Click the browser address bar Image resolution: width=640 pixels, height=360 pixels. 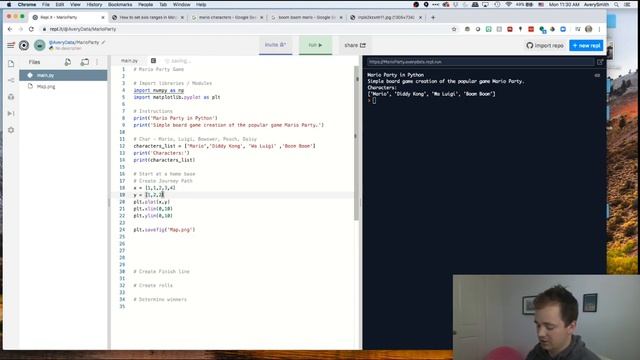pos(245,29)
